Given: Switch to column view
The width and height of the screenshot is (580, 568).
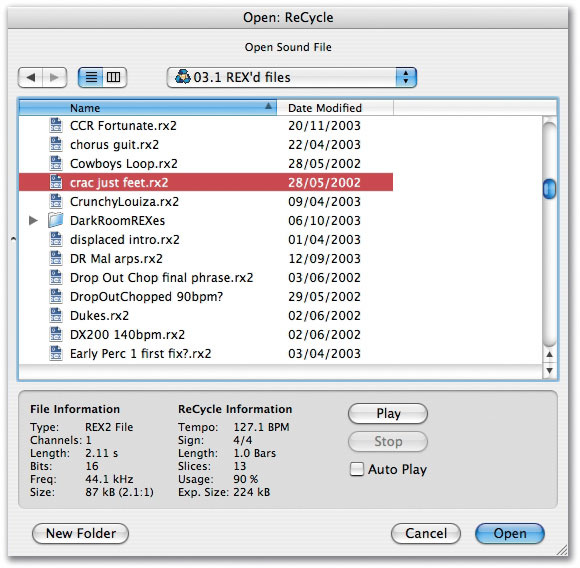Looking at the screenshot, I should (114, 77).
